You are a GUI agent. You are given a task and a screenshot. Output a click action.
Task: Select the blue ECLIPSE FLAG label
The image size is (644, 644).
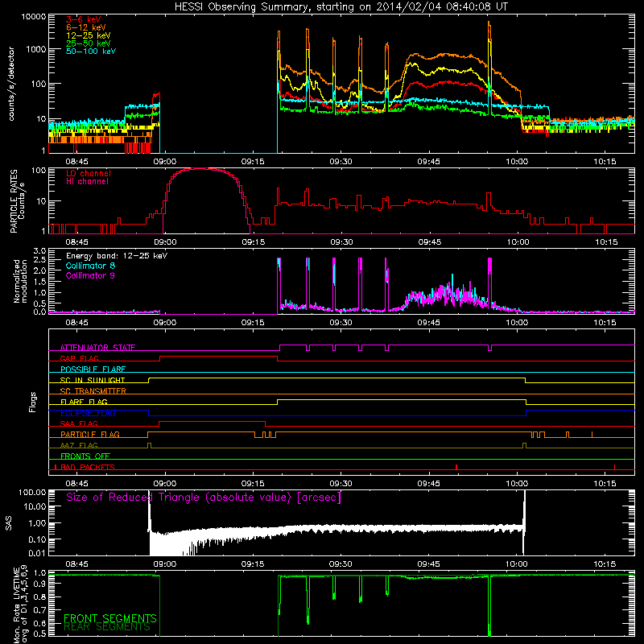click(88, 413)
